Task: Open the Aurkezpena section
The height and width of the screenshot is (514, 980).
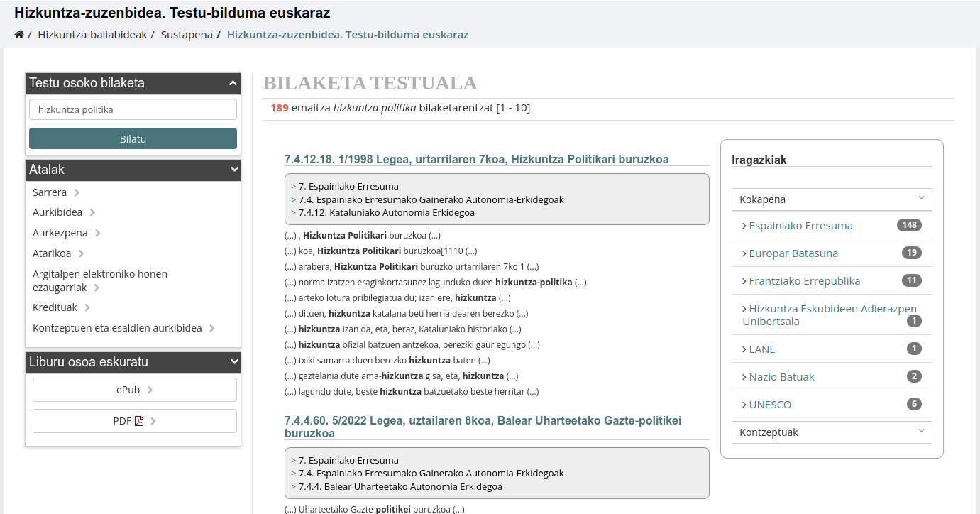Action: [60, 233]
